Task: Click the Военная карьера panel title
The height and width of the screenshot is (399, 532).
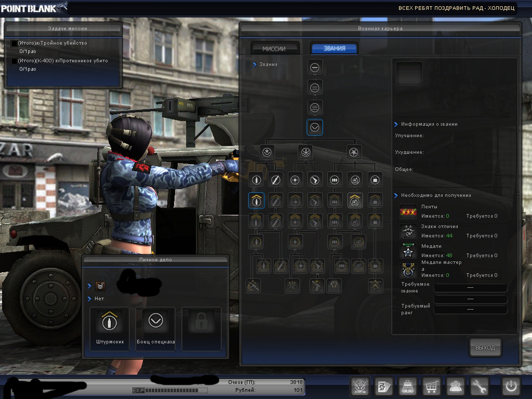Action: point(380,29)
